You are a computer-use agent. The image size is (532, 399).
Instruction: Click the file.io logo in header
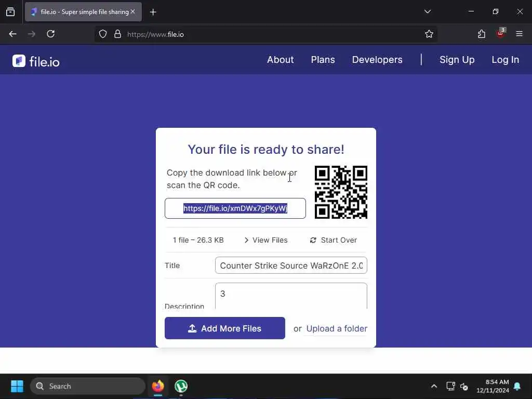coord(36,61)
